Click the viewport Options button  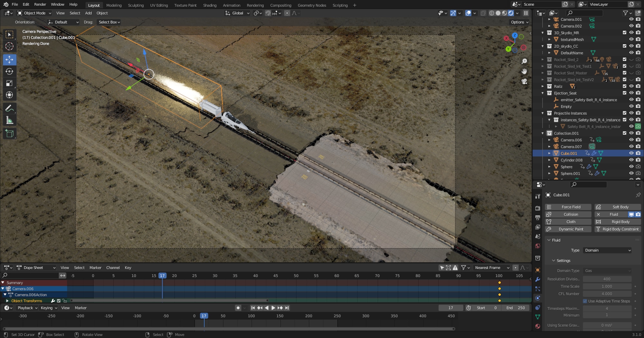point(519,22)
